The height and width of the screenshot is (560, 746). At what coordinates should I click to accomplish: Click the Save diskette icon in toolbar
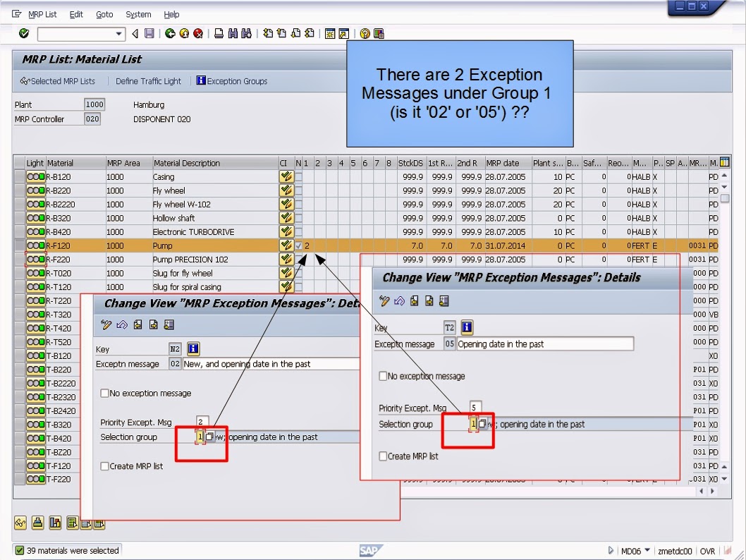149,33
